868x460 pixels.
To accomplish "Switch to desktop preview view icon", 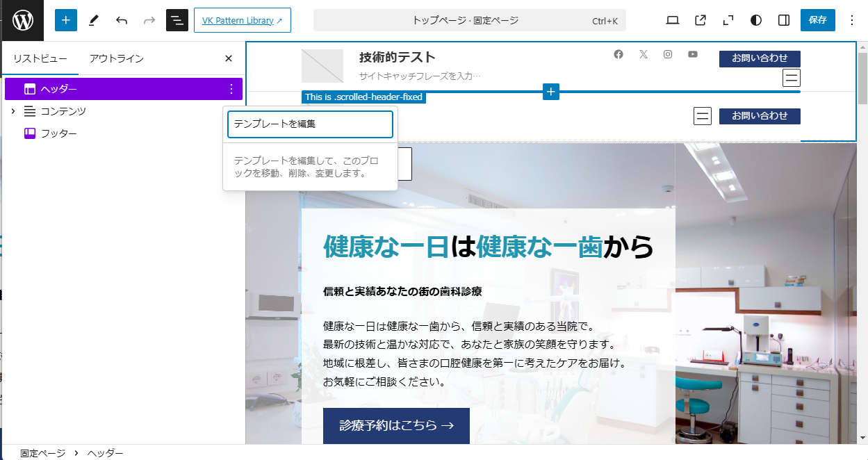I will (672, 20).
